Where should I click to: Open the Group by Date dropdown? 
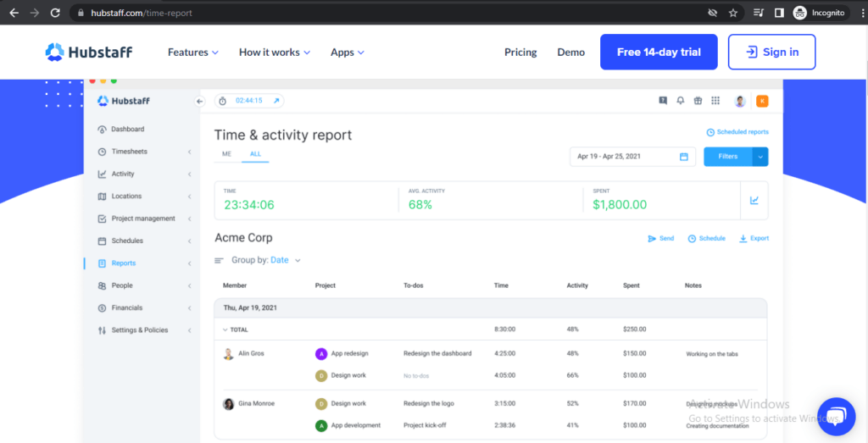point(266,260)
